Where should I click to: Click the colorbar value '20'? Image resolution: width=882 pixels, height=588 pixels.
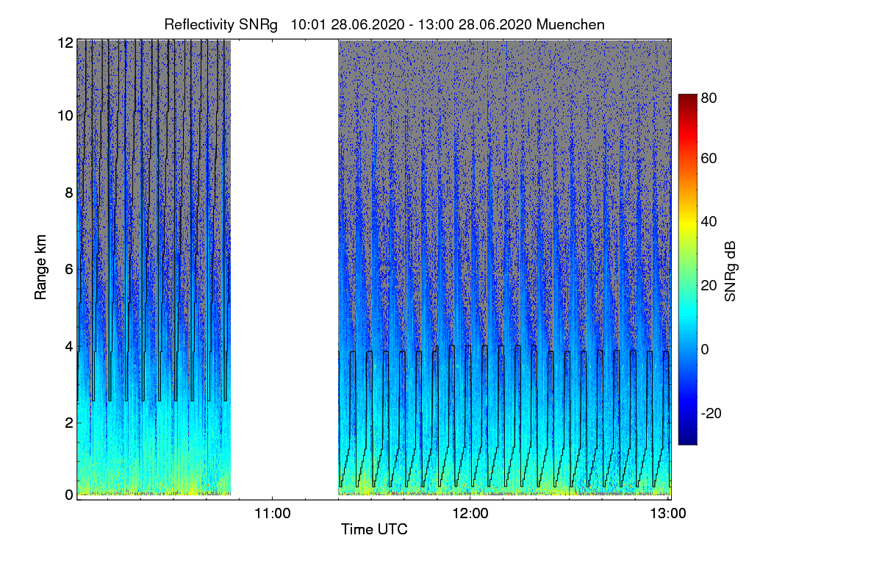(x=709, y=285)
